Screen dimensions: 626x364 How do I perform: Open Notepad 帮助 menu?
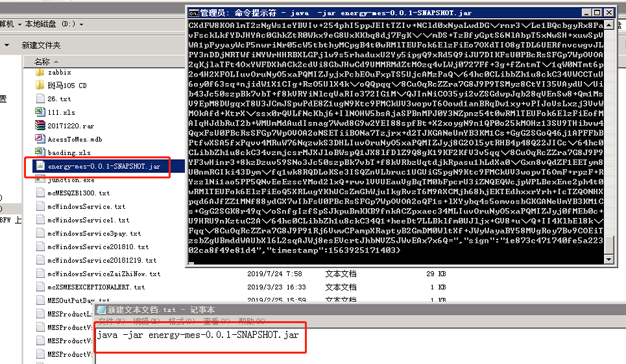tap(252, 321)
